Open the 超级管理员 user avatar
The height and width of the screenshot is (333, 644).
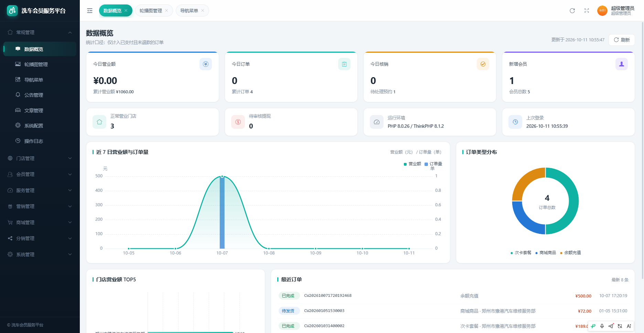coord(602,11)
